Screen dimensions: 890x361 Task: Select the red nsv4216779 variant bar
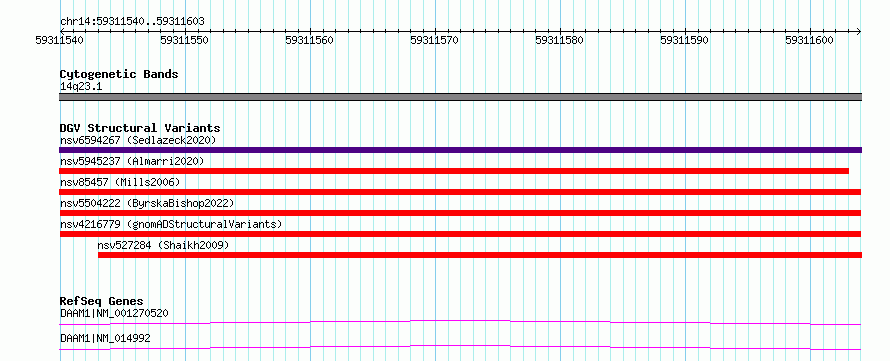click(x=460, y=234)
